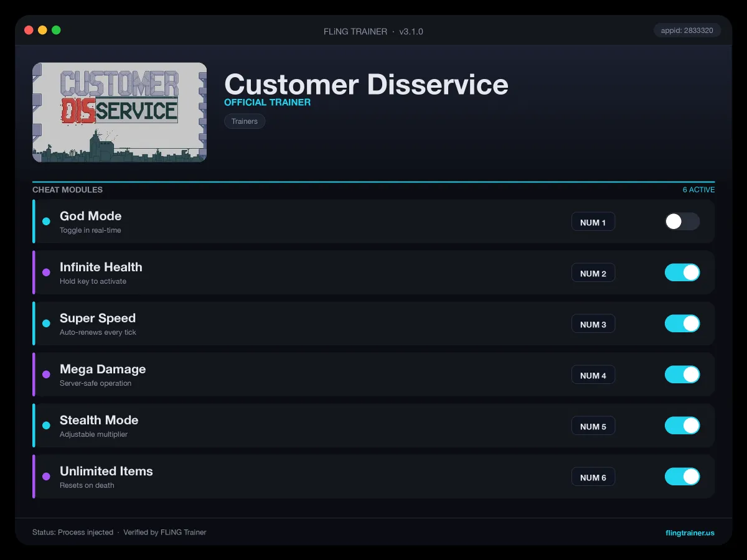The image size is (747, 560).
Task: Click the '6 ACTIVE' counter text
Action: 698,190
